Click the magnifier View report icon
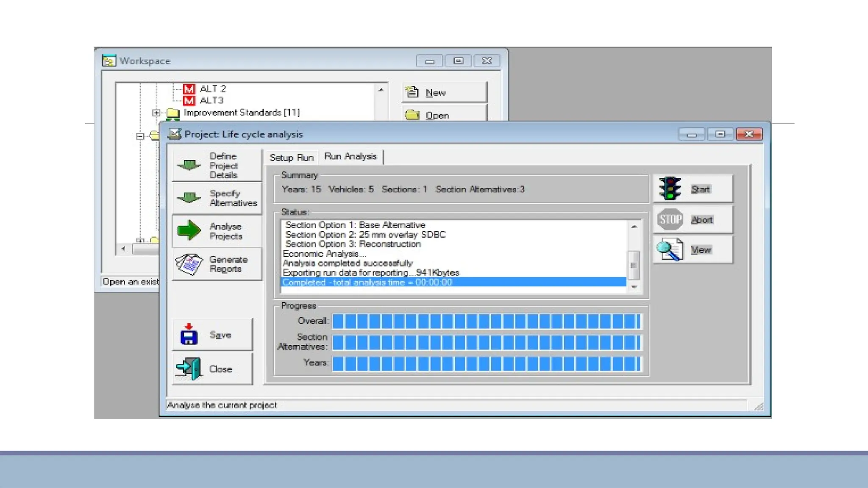868x488 pixels. 670,250
